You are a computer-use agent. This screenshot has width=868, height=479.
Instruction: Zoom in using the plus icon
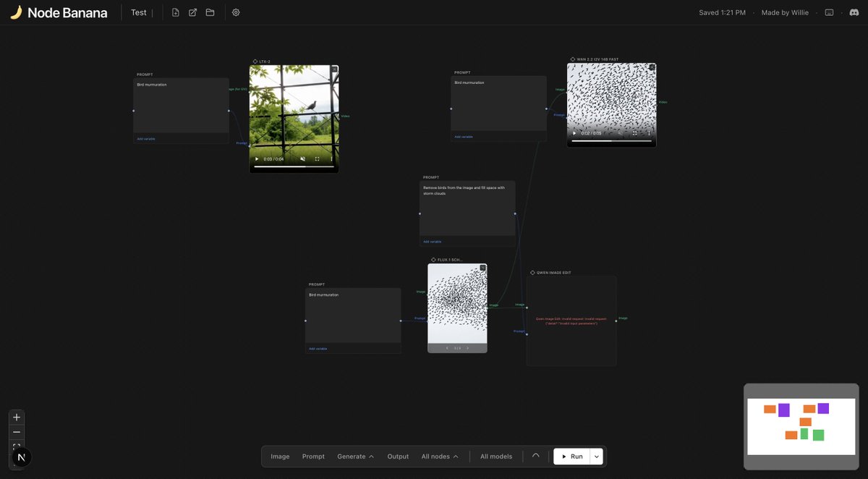pyautogui.click(x=16, y=417)
